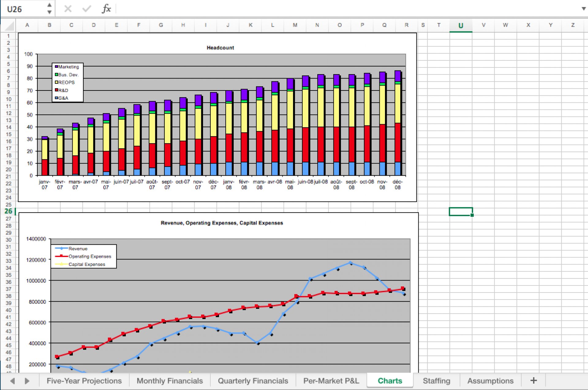
Task: Open the insert function fx button
Action: tap(106, 9)
